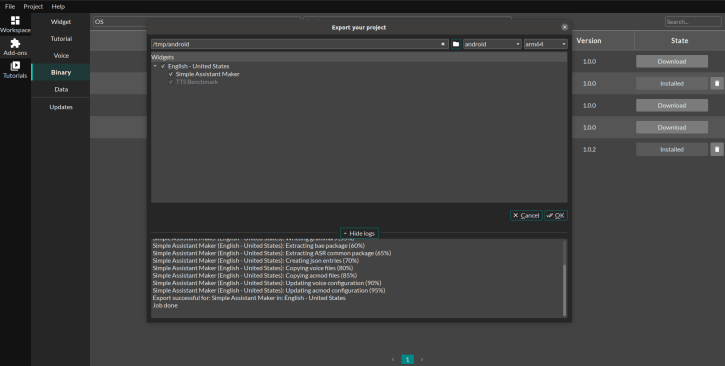The width and height of the screenshot is (725, 366).
Task: Select the Extracting ASR common package (65%) log line
Action: pos(272,253)
